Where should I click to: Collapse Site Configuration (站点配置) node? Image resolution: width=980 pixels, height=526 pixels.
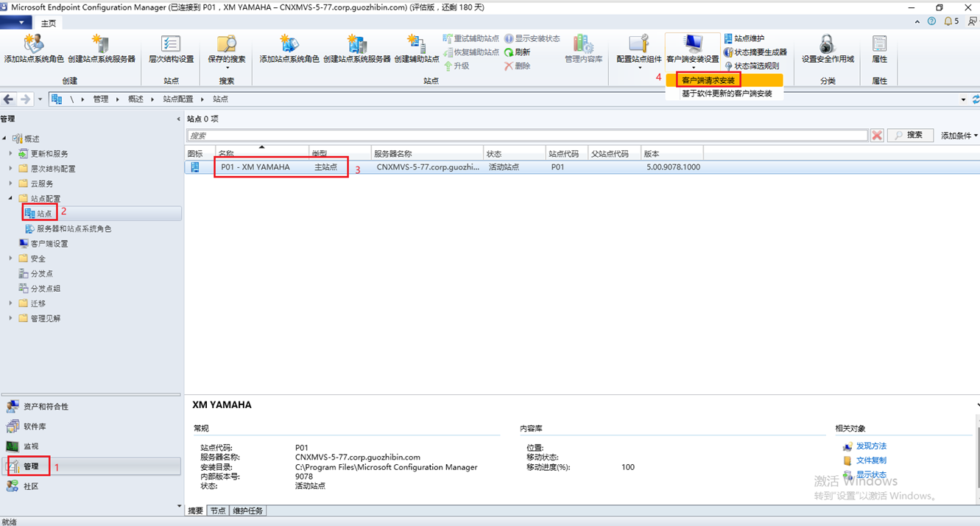point(11,198)
